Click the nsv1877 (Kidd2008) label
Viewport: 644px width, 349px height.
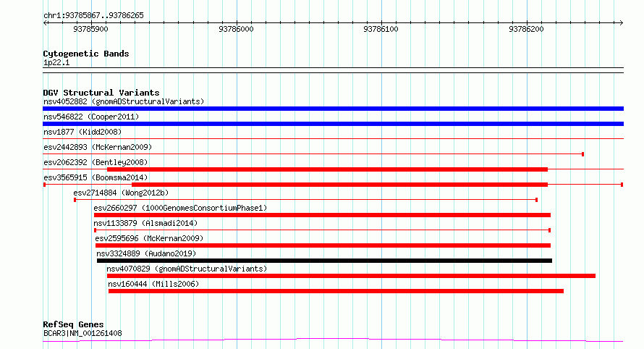point(82,132)
